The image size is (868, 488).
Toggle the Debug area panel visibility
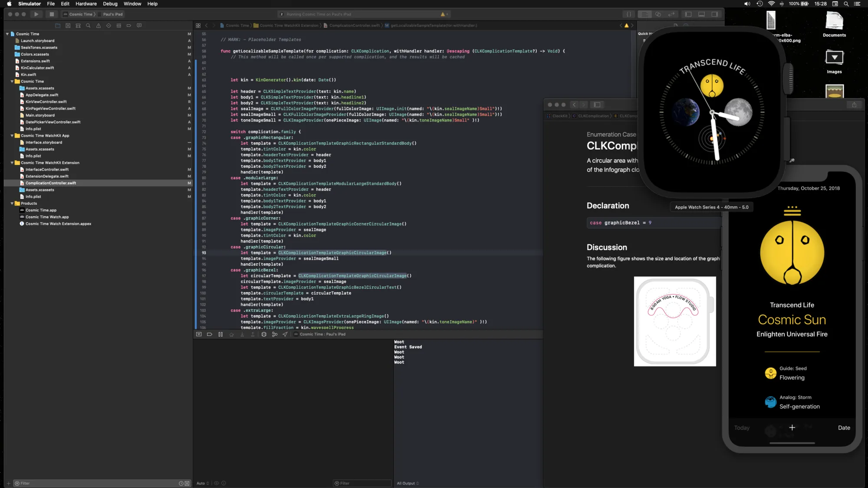701,14
